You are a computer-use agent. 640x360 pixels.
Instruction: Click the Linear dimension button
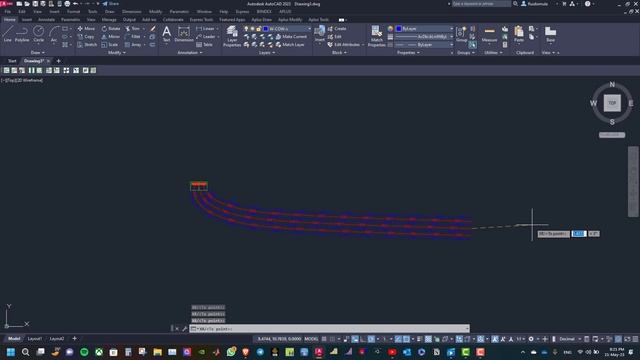click(205, 29)
